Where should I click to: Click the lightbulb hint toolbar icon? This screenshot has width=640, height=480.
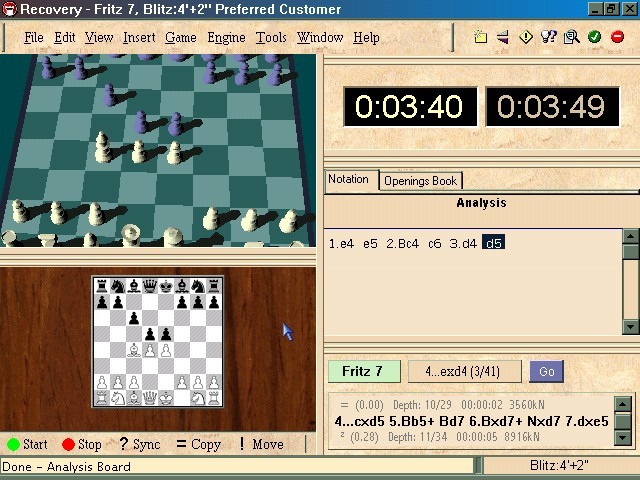[549, 37]
